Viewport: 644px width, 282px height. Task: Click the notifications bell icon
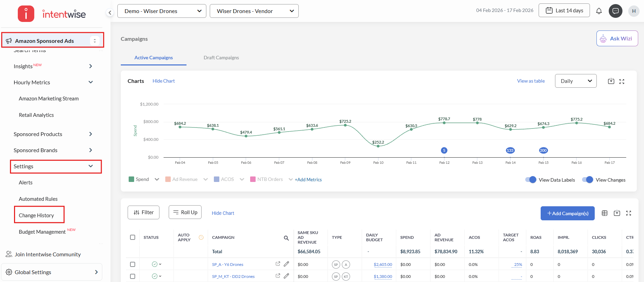click(599, 11)
